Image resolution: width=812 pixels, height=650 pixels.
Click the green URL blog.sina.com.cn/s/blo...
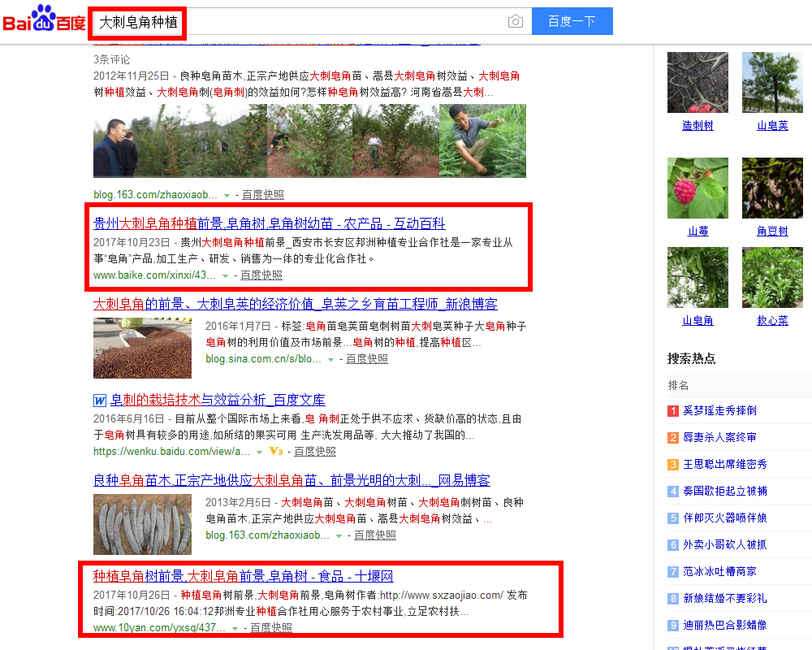coord(263,358)
